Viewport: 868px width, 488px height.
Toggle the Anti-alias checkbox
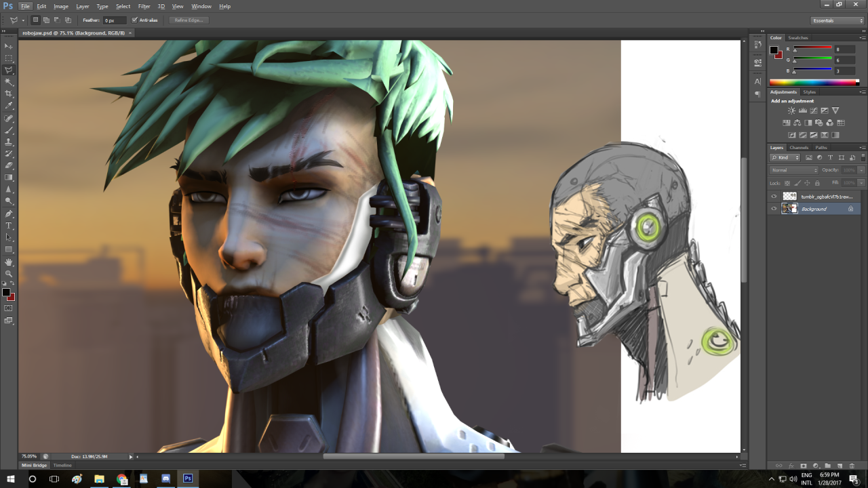point(134,20)
